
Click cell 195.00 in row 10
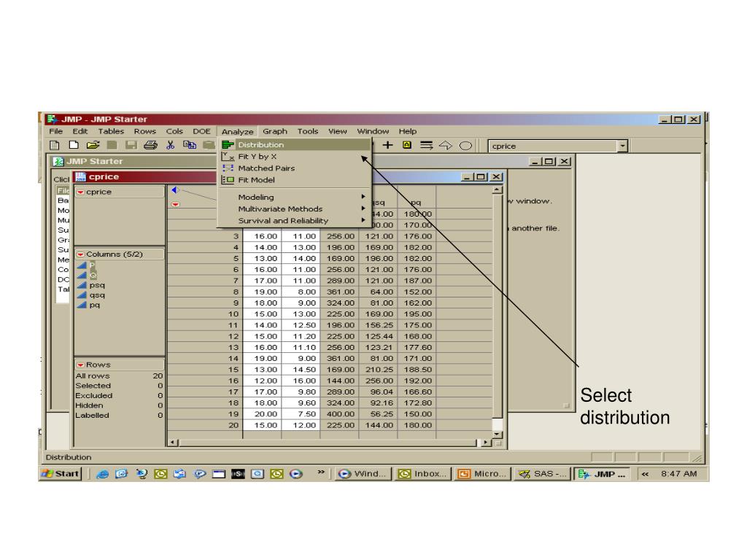tap(418, 314)
